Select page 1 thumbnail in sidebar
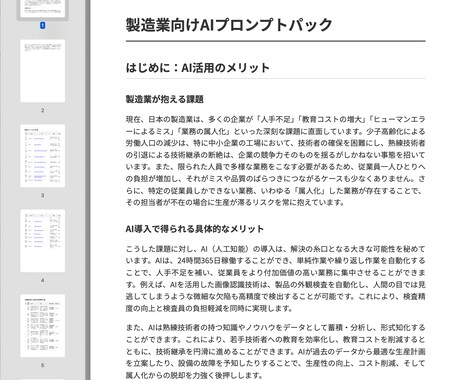Screen dimensions: 460x380 [42, 8]
